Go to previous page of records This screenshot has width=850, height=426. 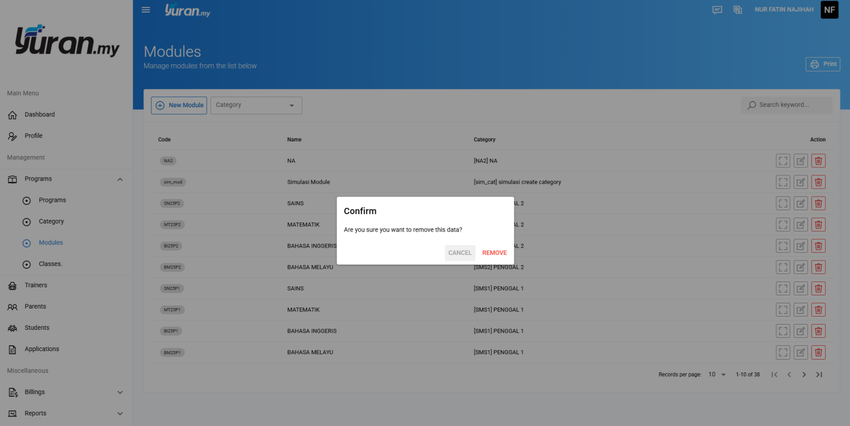(789, 375)
